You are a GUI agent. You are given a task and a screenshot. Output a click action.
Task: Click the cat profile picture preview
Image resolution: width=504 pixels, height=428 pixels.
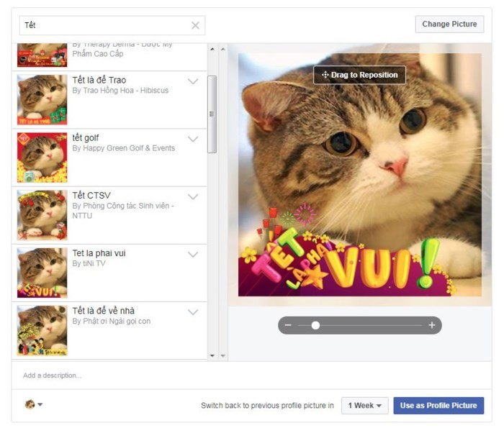click(x=360, y=175)
